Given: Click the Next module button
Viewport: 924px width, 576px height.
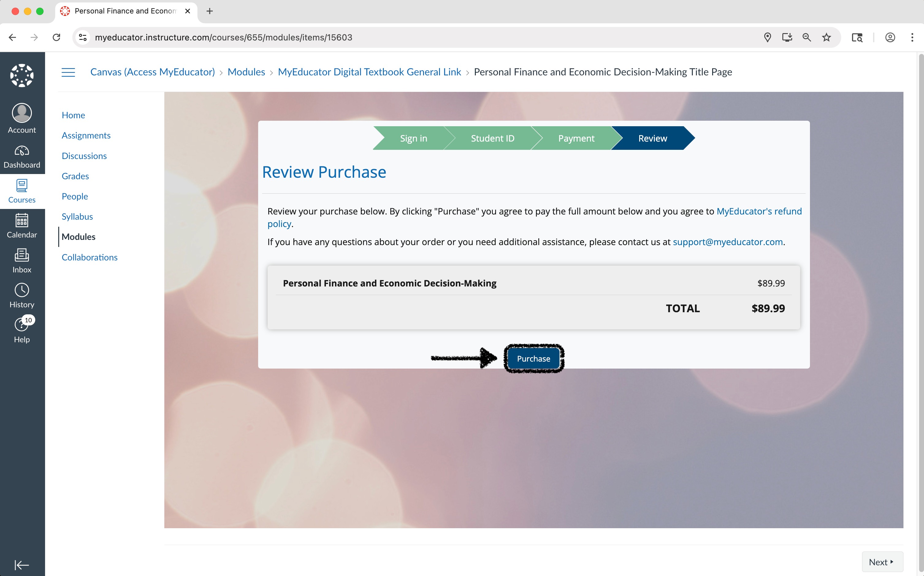Looking at the screenshot, I should click(x=882, y=562).
